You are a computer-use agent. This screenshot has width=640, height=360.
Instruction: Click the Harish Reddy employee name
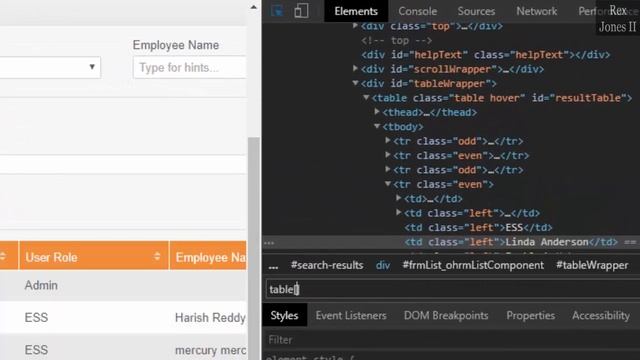[210, 318]
